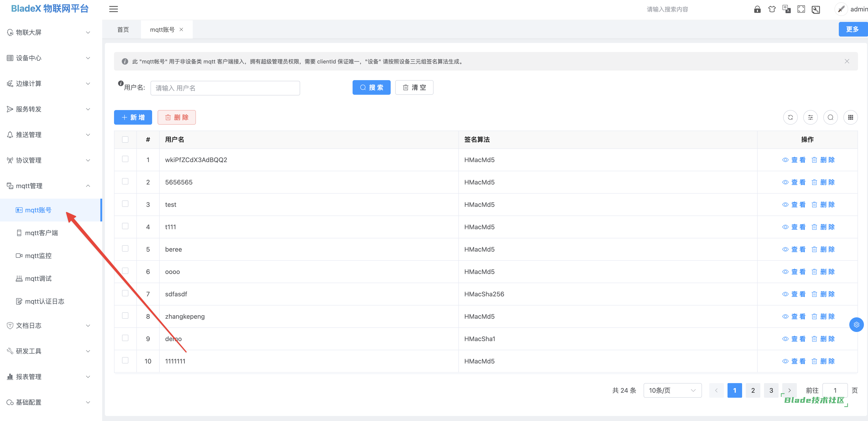This screenshot has width=868, height=421.
Task: Open mqtt客户端 in the sidebar
Action: pyautogui.click(x=41, y=233)
